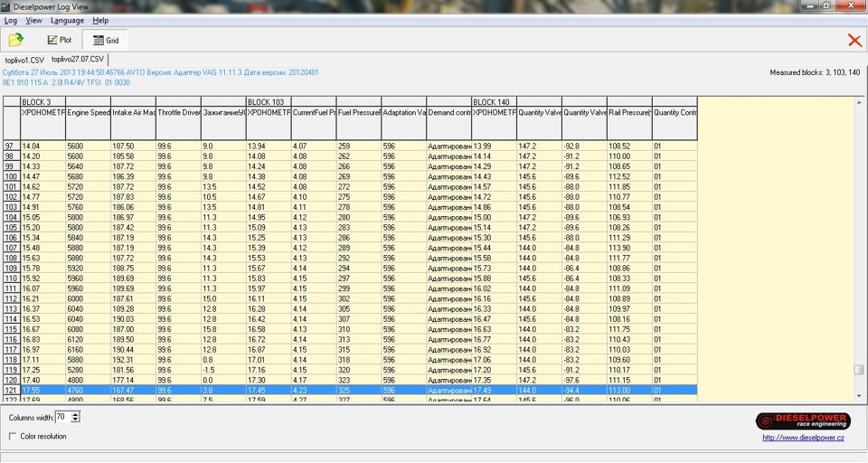Select the CurrentFuel Pressure column header
868x463 pixels.
[314, 123]
